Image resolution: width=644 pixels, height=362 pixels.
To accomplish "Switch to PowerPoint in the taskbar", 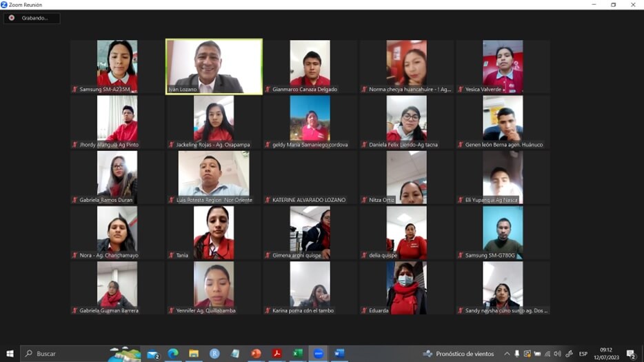I will tap(256, 354).
